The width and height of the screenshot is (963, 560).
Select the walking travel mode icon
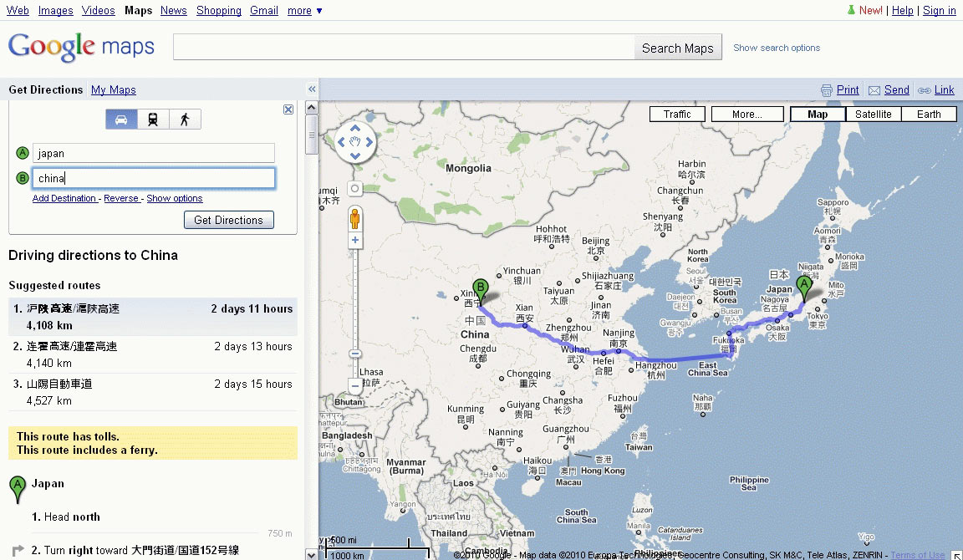[185, 120]
